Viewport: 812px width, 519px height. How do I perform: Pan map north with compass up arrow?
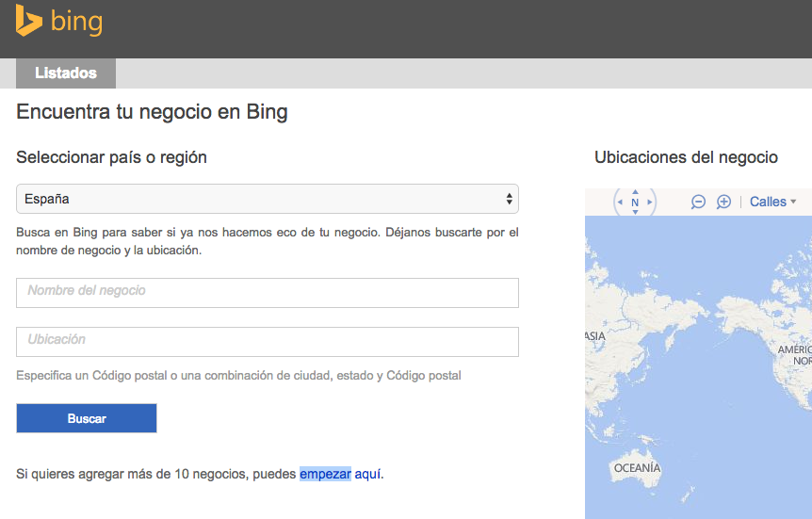pos(635,191)
